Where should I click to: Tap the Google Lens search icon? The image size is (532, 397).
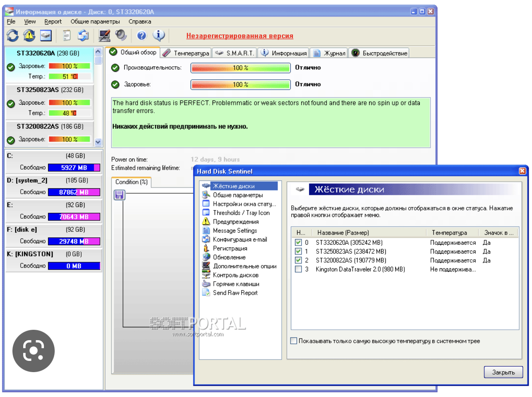coord(34,351)
